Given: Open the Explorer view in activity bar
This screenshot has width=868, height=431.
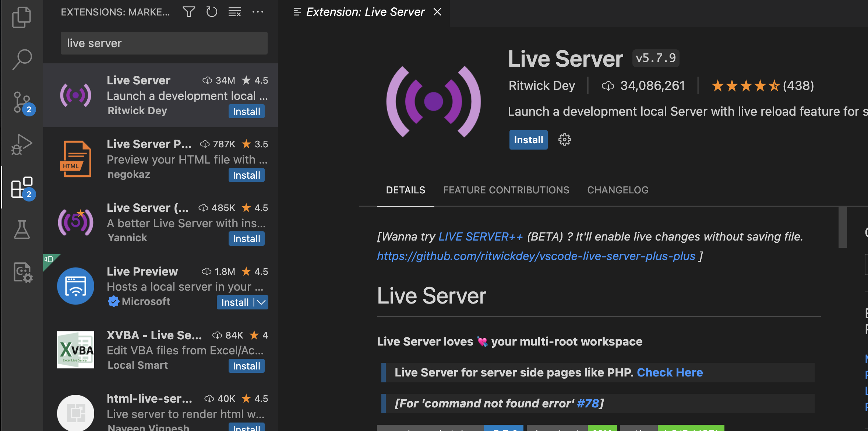Looking at the screenshot, I should (x=21, y=17).
